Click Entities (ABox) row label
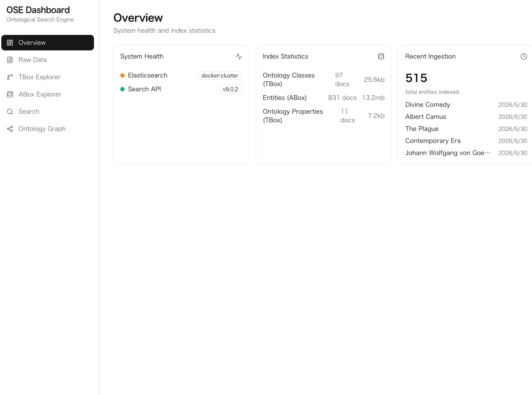Viewport: 532px width, 395px height. [x=285, y=98]
